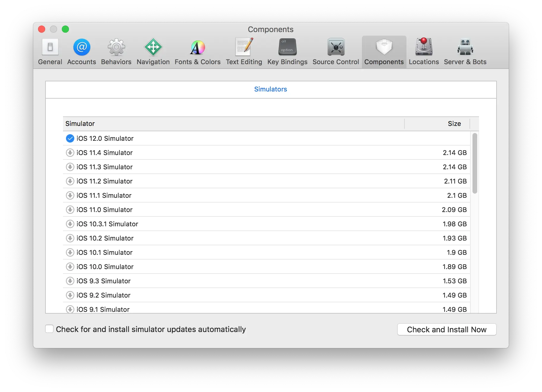The width and height of the screenshot is (542, 392).
Task: Download the iOS 11.2 Simulator
Action: [x=70, y=181]
